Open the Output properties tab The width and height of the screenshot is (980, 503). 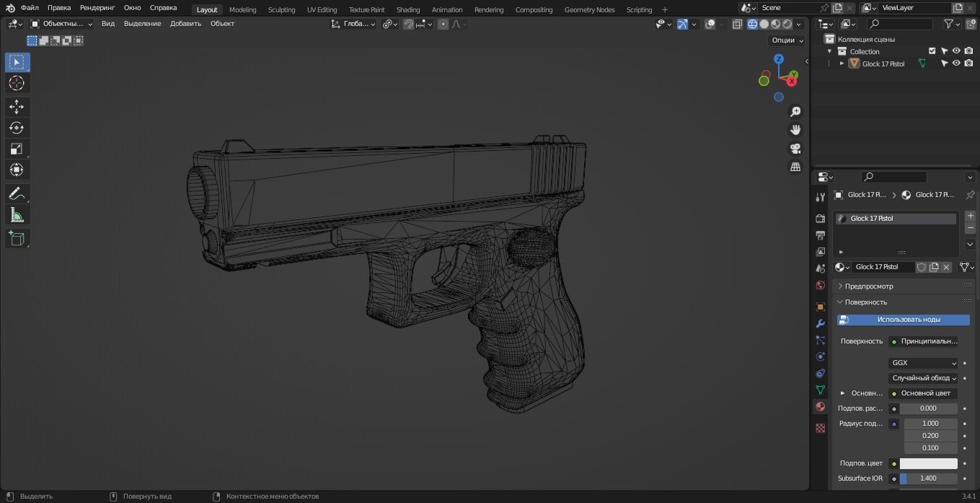pos(820,235)
